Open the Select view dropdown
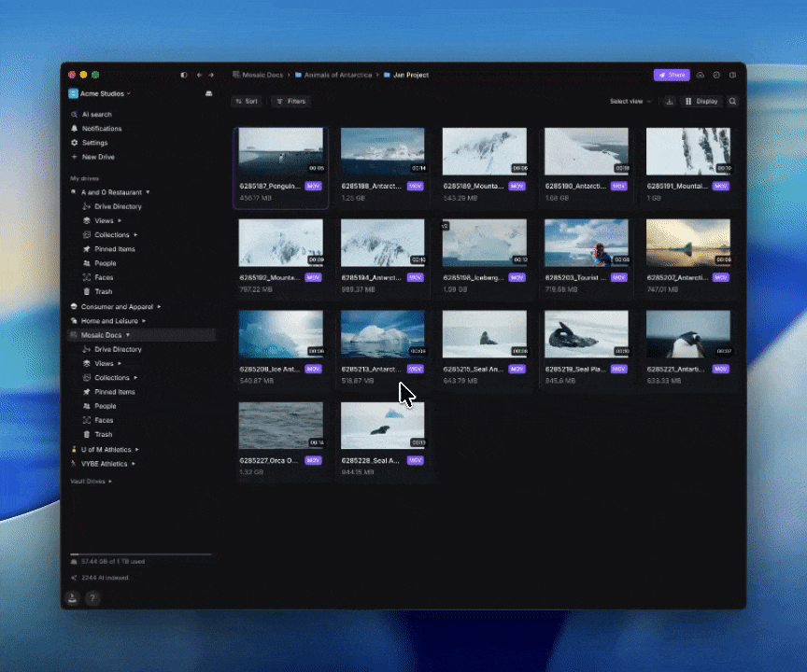Screen dimensions: 807x672 [x=630, y=101]
